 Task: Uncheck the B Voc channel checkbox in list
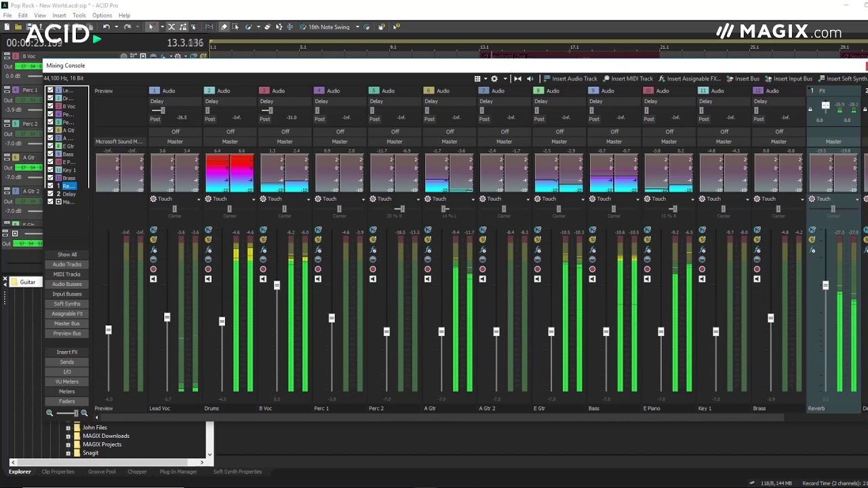click(x=50, y=106)
